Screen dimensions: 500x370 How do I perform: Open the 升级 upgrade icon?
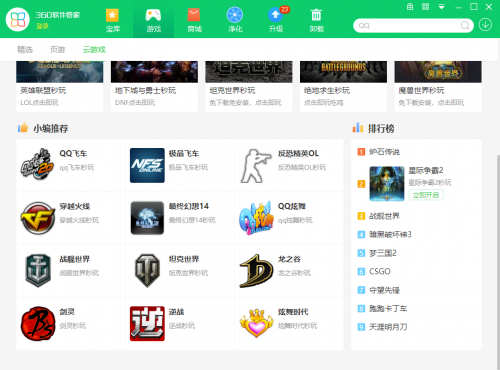click(x=276, y=15)
